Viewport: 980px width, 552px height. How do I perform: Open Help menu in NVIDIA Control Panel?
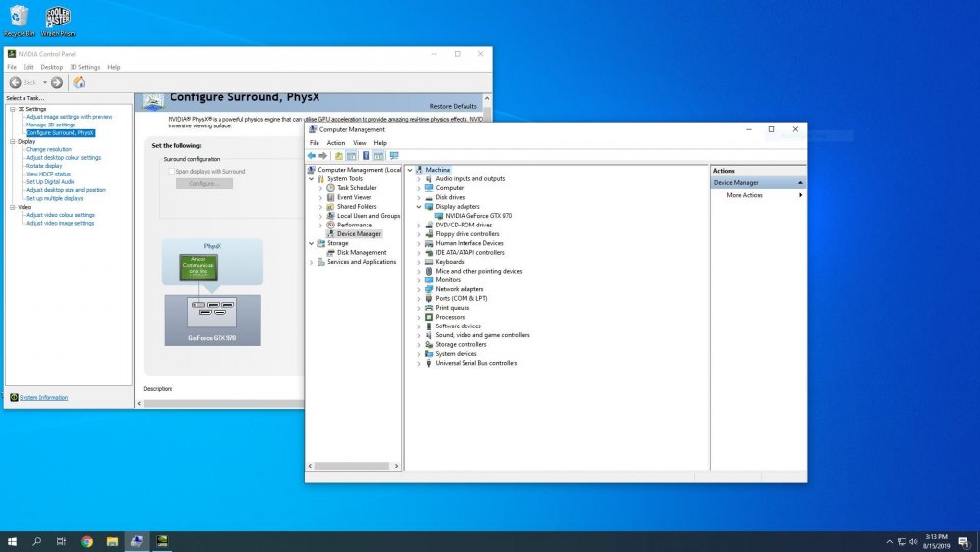tap(113, 67)
